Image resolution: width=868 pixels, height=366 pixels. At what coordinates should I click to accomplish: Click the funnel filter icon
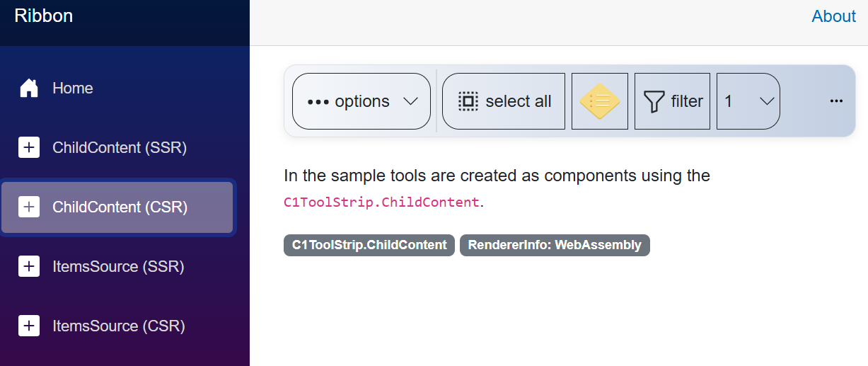coord(654,101)
